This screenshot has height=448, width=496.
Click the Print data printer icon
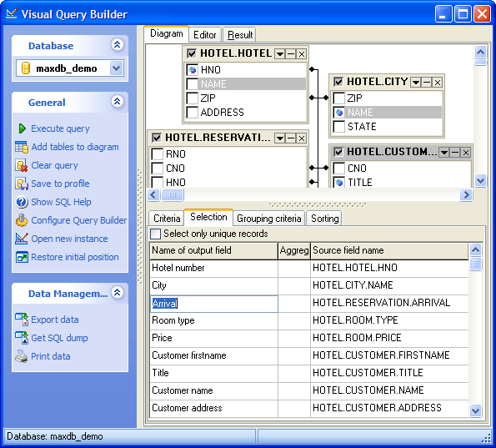coord(22,356)
